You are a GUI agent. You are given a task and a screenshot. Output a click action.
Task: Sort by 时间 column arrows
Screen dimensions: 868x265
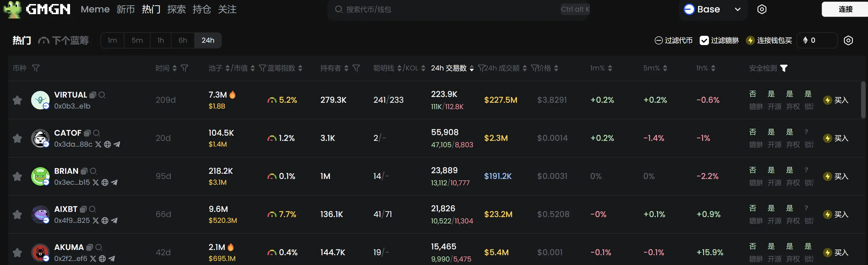tap(175, 68)
